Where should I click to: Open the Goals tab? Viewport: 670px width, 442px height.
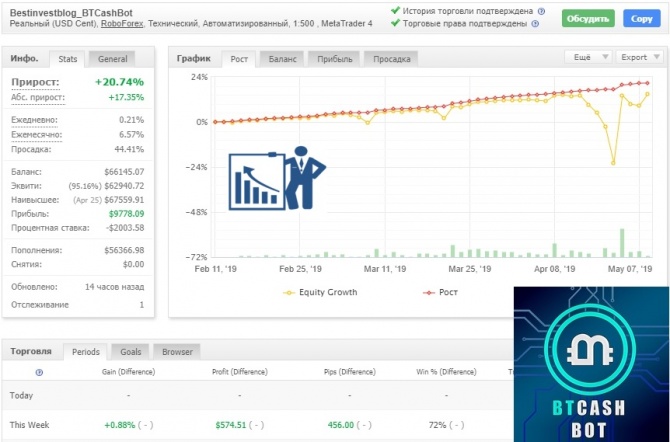tap(130, 352)
